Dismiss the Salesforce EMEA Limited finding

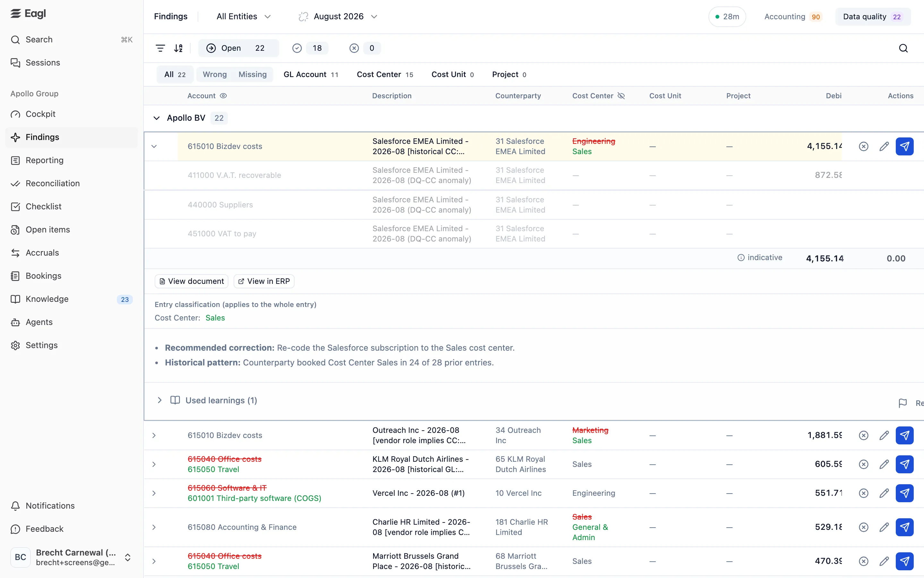pyautogui.click(x=864, y=146)
